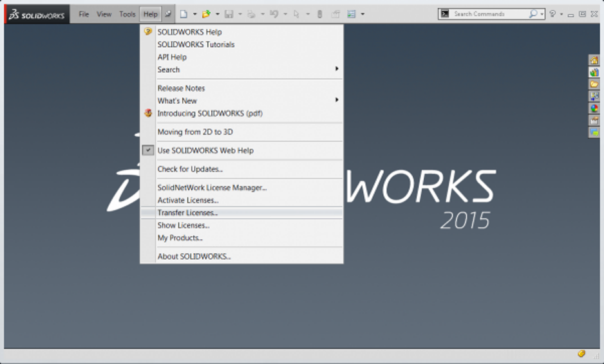
Task: Click the SOLIDWORKS logo in title bar
Action: 37,14
